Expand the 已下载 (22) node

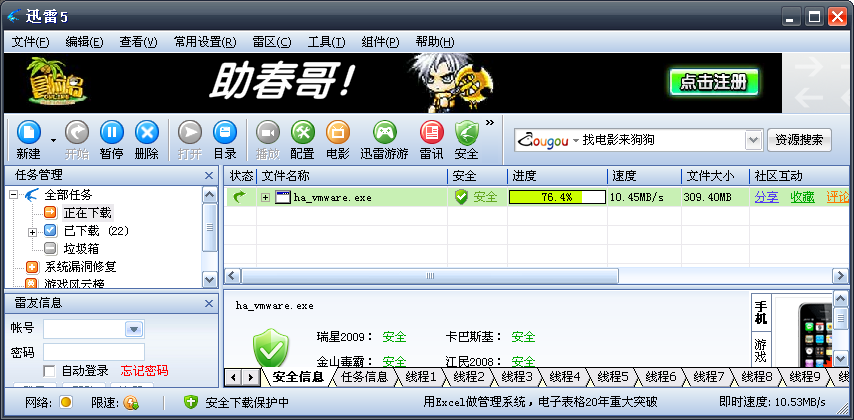(x=32, y=232)
